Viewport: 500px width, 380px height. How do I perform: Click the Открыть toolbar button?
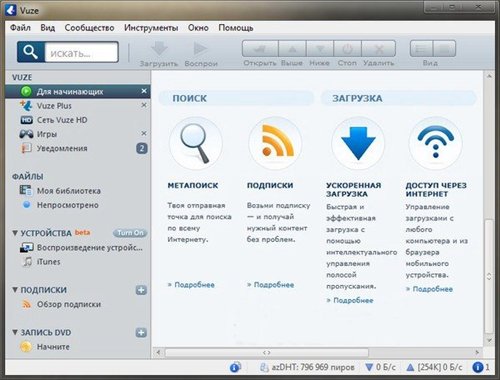coord(260,49)
